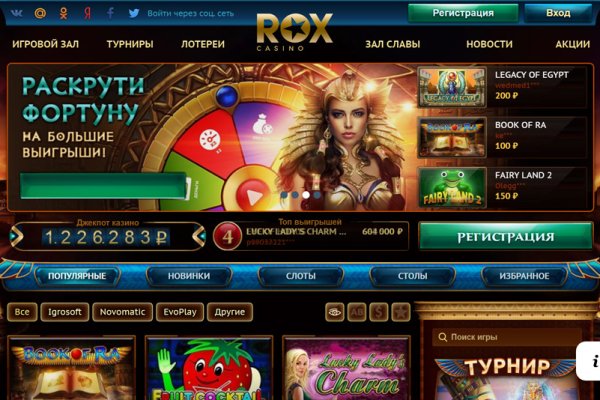The image size is (600, 400).
Task: Select the third banner slide dot
Action: (x=306, y=195)
